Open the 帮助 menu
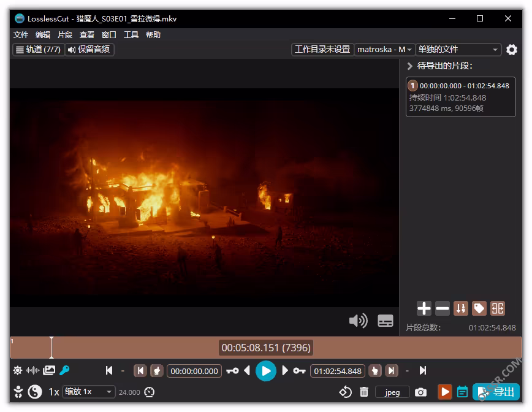The image size is (532, 412). coord(153,35)
